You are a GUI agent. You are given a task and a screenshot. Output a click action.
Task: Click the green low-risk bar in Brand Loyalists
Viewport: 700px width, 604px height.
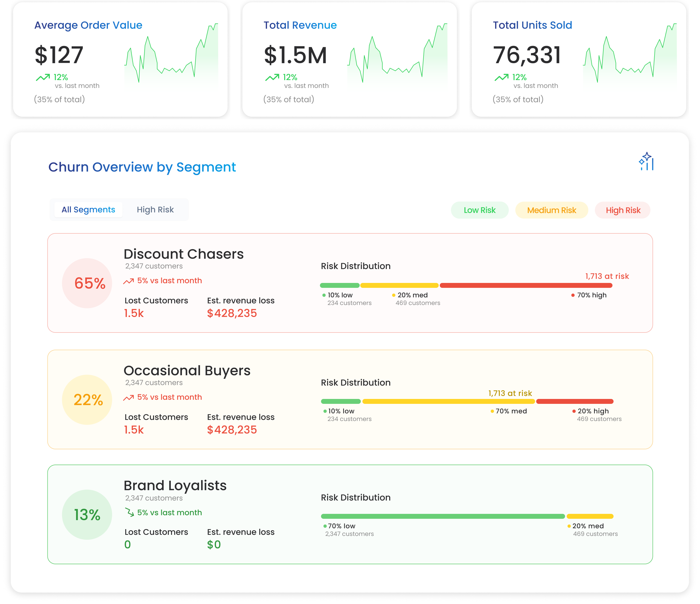tap(443, 516)
